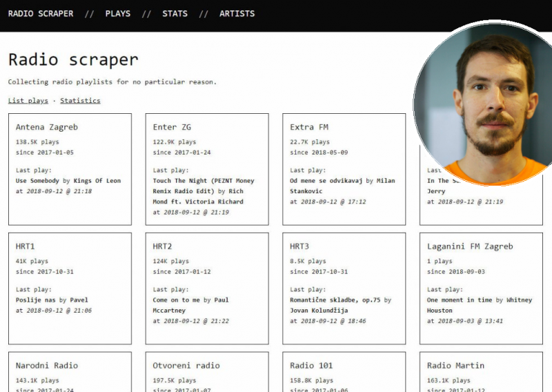
Task: Go to the PLAYS menu item
Action: (x=117, y=14)
